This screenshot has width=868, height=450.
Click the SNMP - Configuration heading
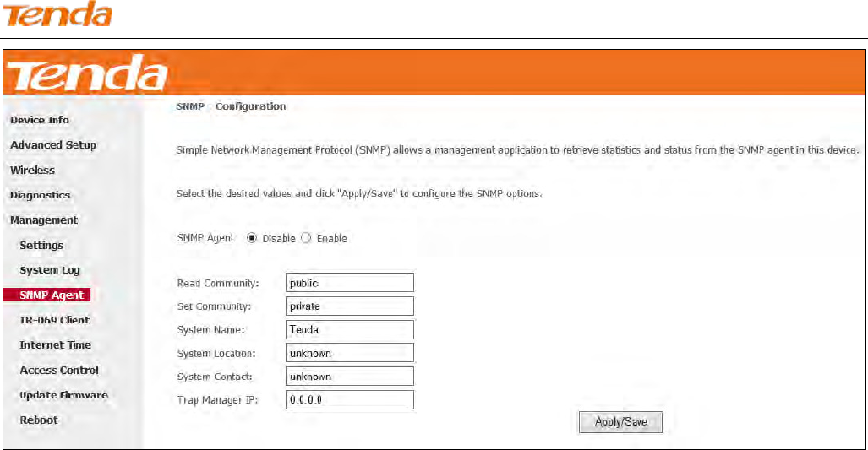pos(231,106)
